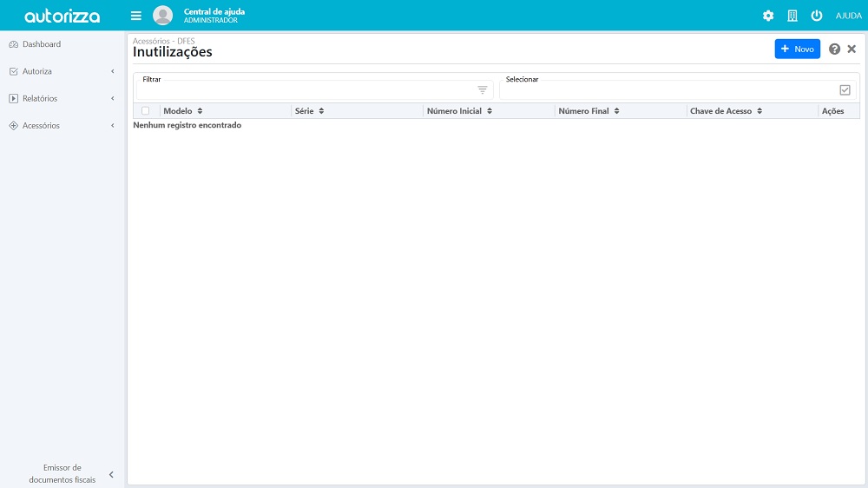
Task: Open the settings gear icon
Action: 768,16
